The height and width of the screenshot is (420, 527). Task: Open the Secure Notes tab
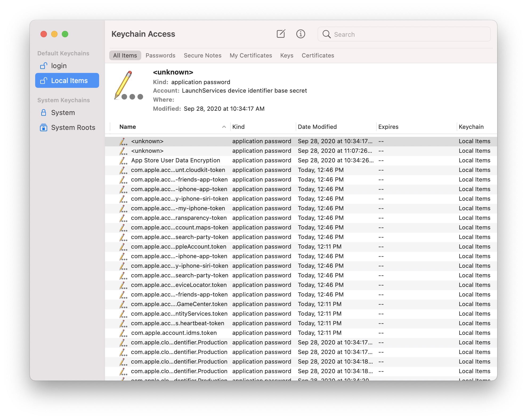click(202, 55)
